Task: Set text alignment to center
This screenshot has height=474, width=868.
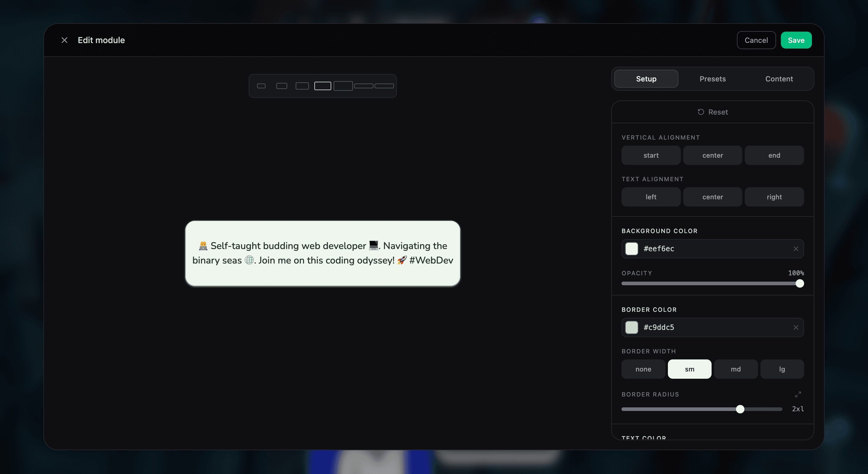Action: pyautogui.click(x=712, y=197)
